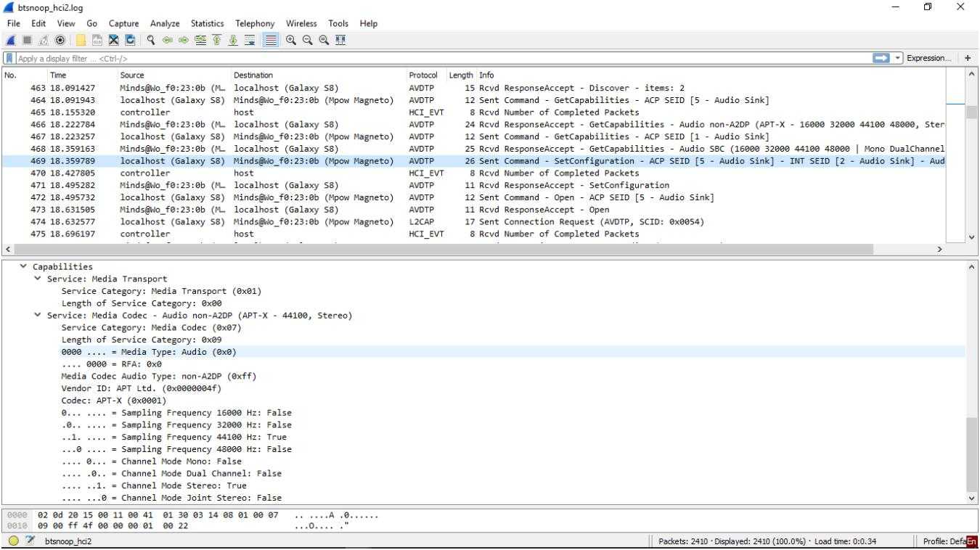Viewport: 980px width, 550px height.
Task: Collapse the Service: Media Transport node
Action: (37, 279)
